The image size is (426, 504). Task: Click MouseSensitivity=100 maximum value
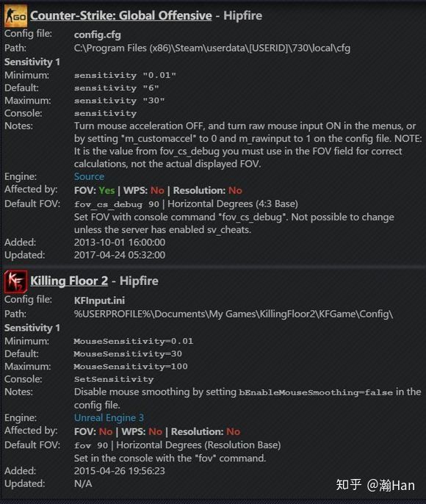131,367
